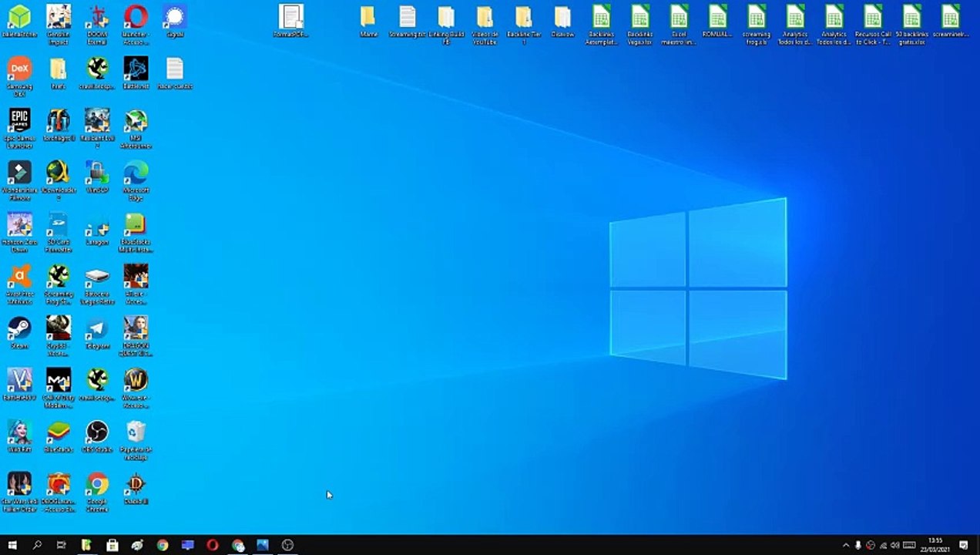Open the SD Card Formatter shortcut
The height and width of the screenshot is (555, 980).
click(x=59, y=231)
